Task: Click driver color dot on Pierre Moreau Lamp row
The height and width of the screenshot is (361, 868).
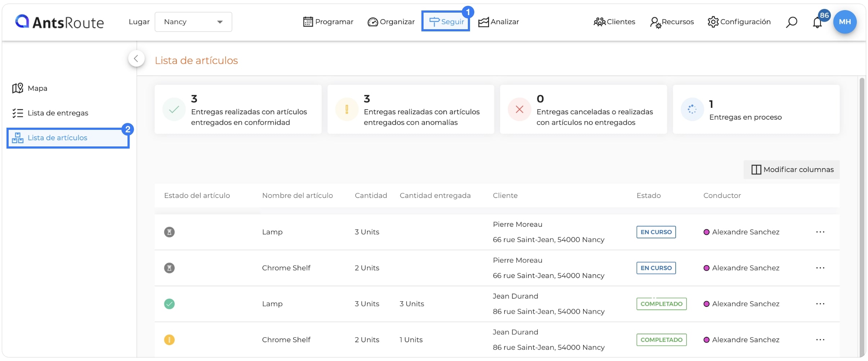Action: tap(707, 232)
